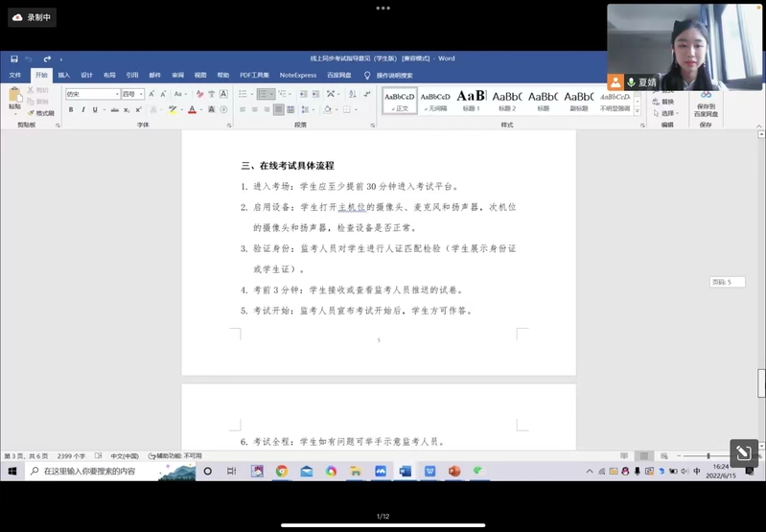Select the Format Painter (格式刷) tool
The height and width of the screenshot is (532, 766).
(x=42, y=113)
